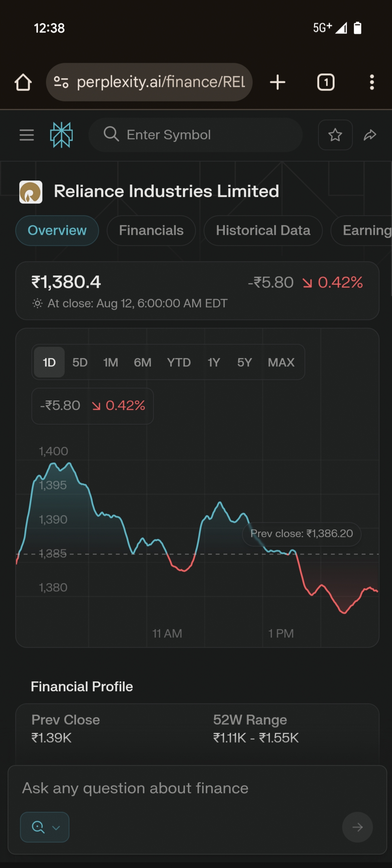
Task: Show the YTD chart range
Action: pyautogui.click(x=179, y=362)
